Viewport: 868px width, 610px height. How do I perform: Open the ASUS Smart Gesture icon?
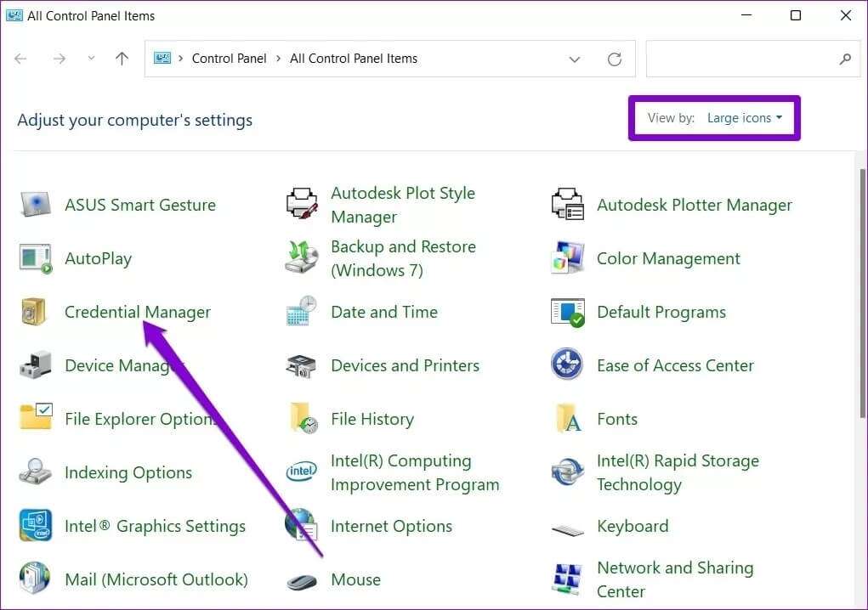coord(36,205)
